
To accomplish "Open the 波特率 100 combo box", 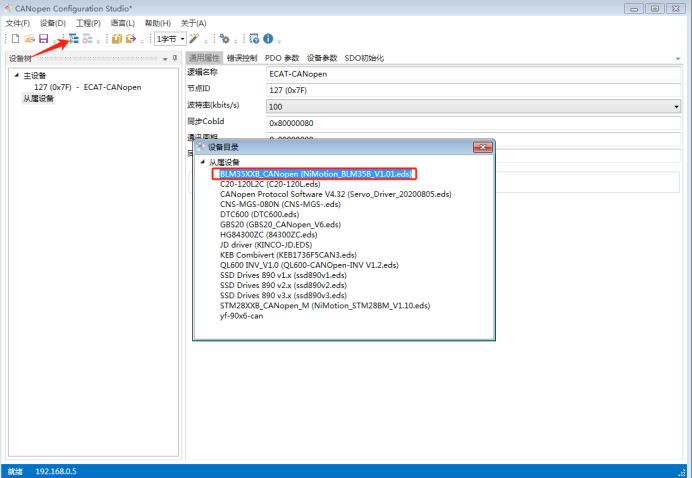I will [x=473, y=106].
